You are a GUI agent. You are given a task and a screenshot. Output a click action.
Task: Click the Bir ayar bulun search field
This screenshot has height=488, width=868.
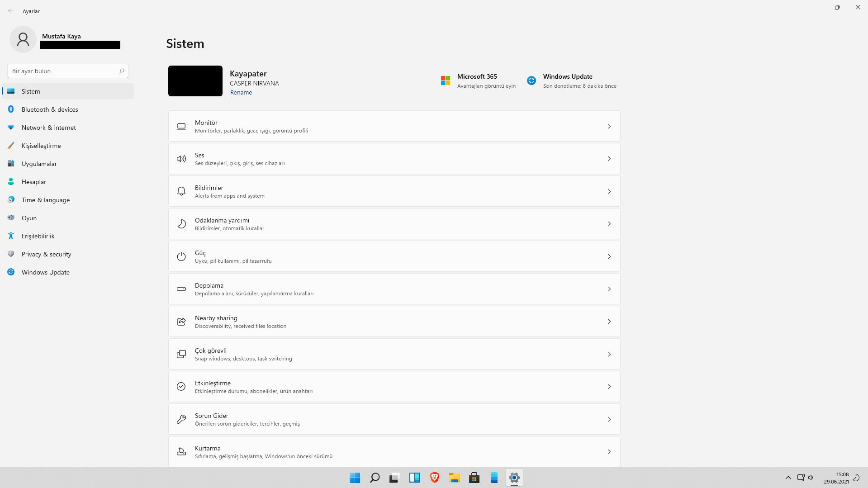(x=68, y=71)
